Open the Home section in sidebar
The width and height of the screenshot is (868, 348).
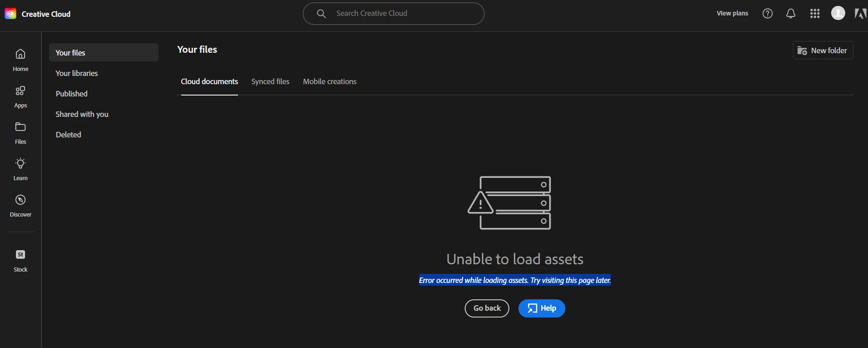(20, 60)
